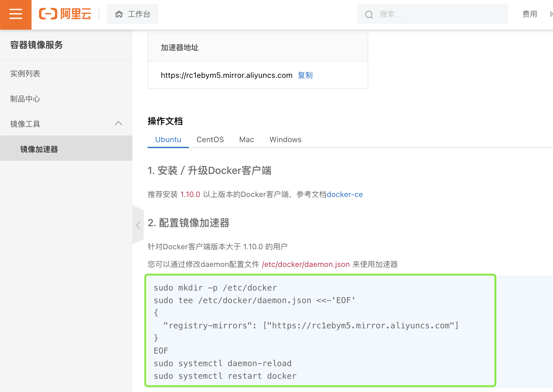Click the 'sudo mkdir -p /etc/docker' line
This screenshot has height=392, width=553.
click(x=215, y=288)
